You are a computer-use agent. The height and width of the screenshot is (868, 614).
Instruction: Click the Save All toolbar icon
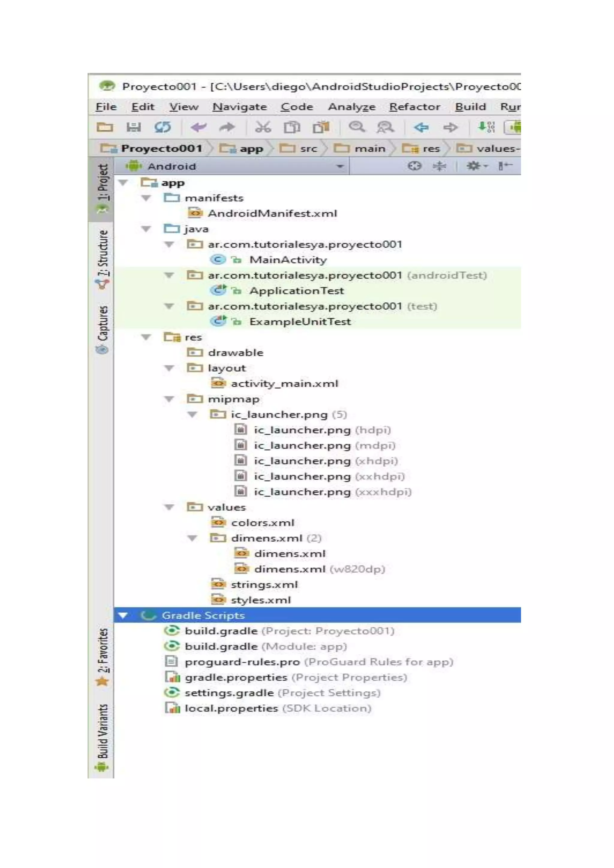pos(133,127)
